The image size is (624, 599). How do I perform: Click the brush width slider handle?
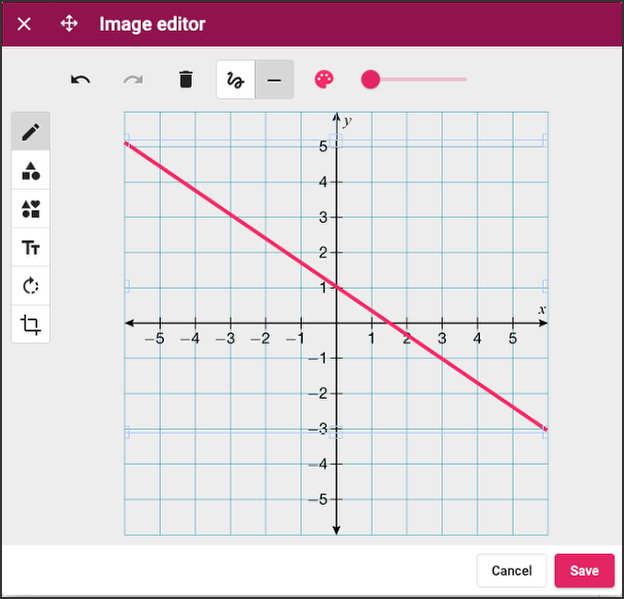(x=370, y=80)
